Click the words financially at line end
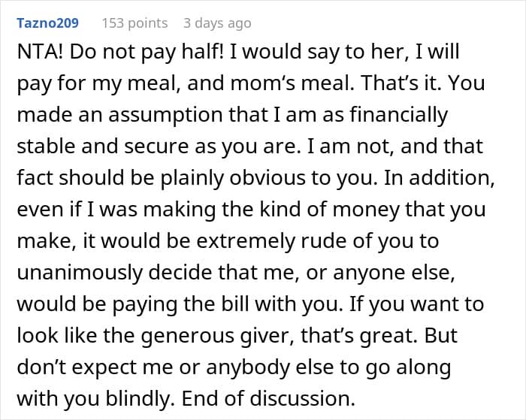526x420 pixels. point(399,115)
